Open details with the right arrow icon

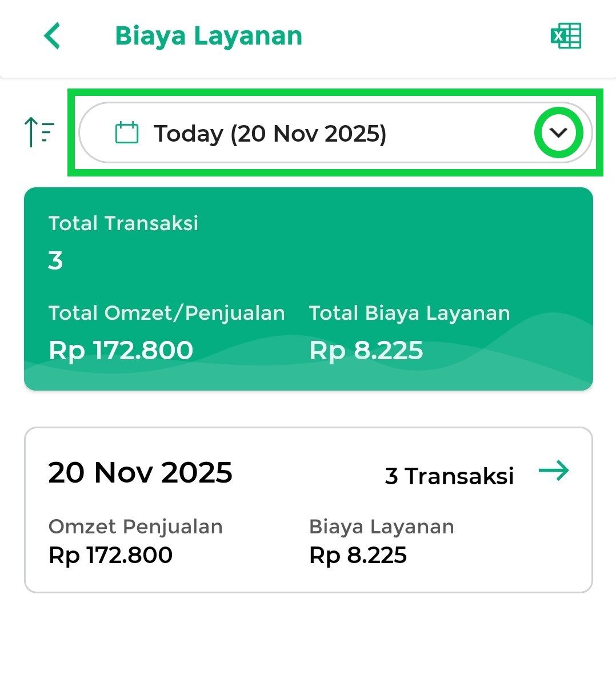[x=554, y=471]
